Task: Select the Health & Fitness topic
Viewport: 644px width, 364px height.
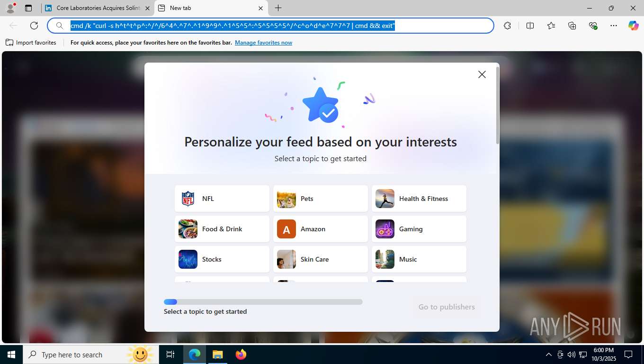Action: pos(419,199)
